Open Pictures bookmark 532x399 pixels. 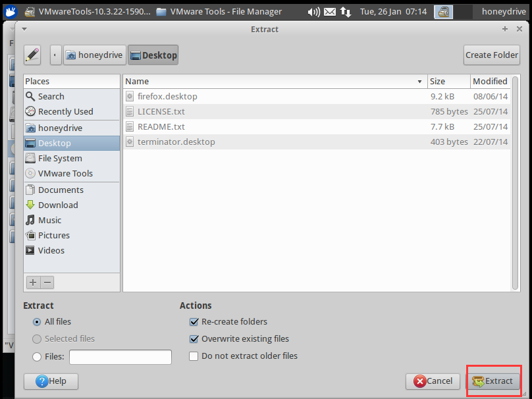pos(72,235)
